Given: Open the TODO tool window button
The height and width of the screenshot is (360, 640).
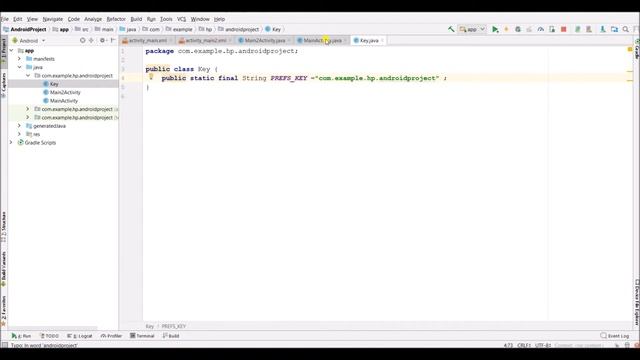Looking at the screenshot, I should (x=49, y=336).
